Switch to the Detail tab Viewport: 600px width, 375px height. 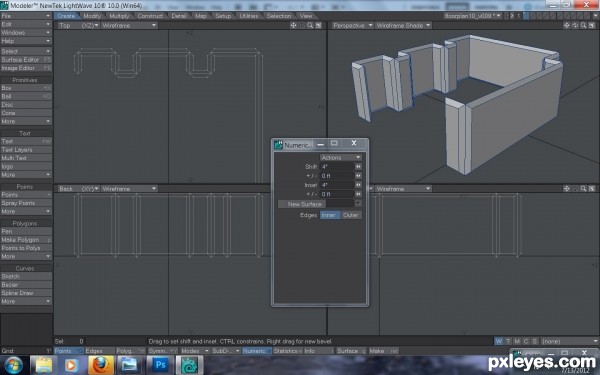(179, 16)
